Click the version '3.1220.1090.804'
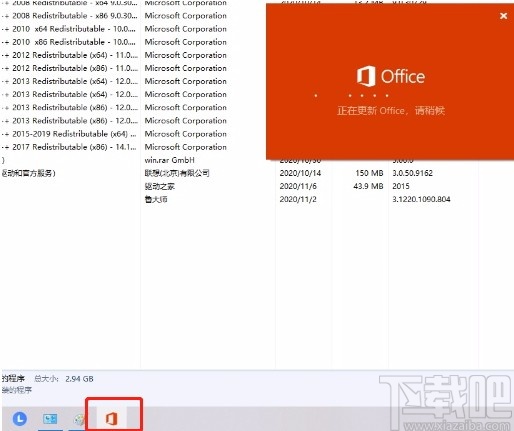 [x=421, y=199]
